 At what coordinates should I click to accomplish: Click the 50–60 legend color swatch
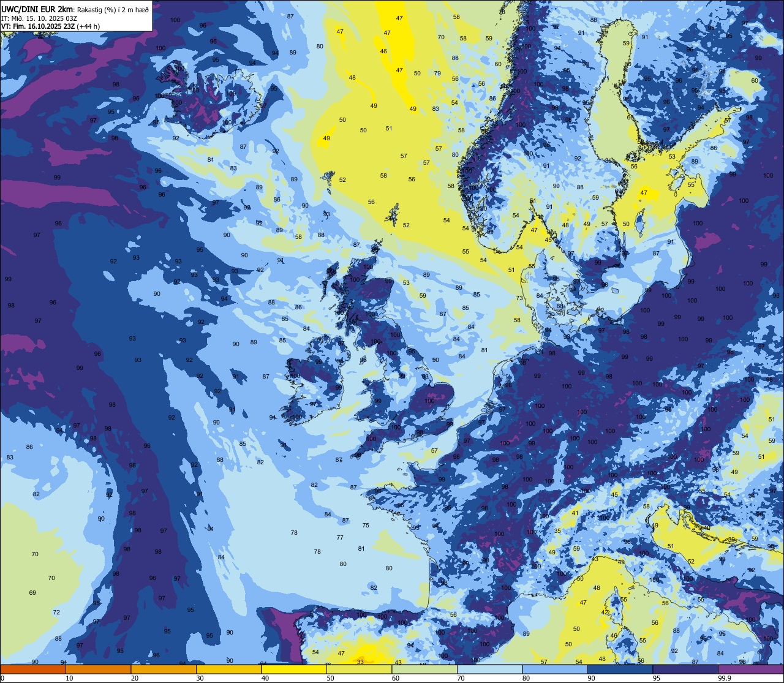(x=359, y=669)
